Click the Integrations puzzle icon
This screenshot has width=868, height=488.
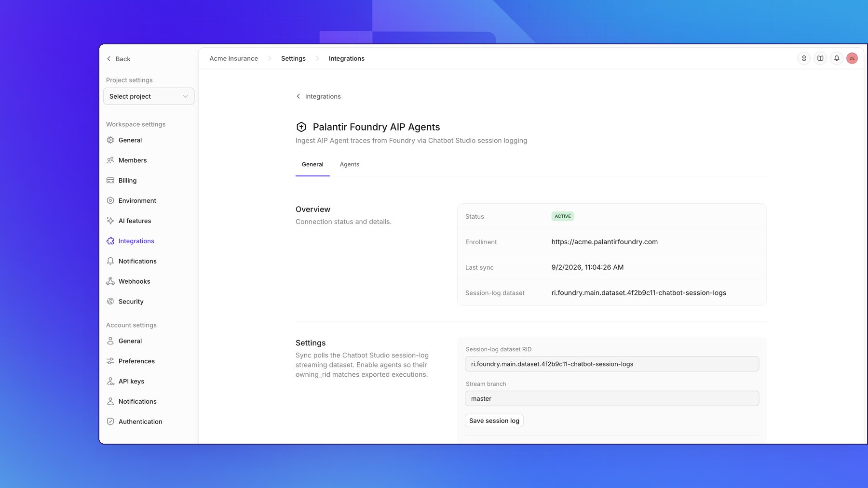[110, 241]
